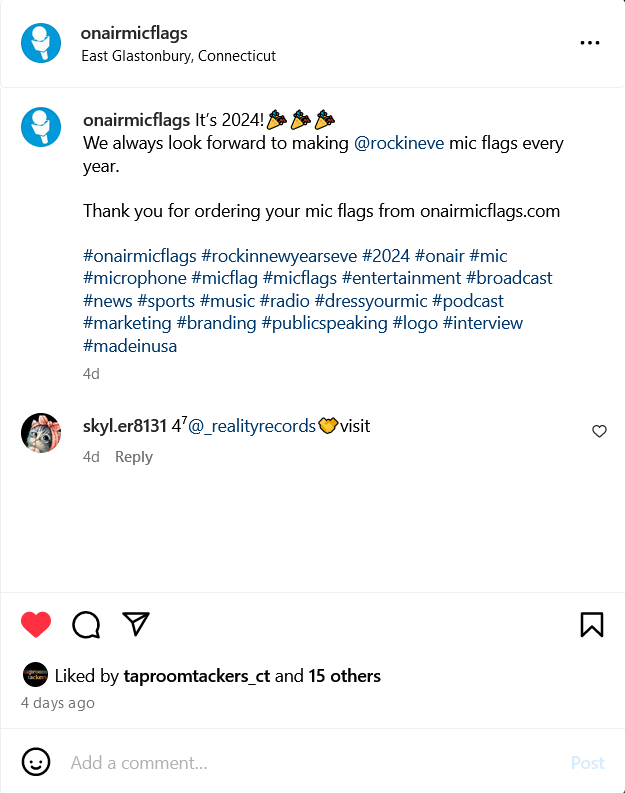Screen dimensions: 625x793
Task: Click the skyl.er8131 commenter avatar
Action: click(41, 432)
